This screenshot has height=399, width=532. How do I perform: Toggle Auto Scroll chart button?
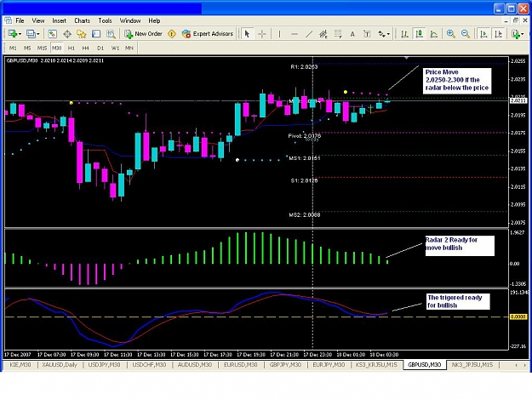[483, 34]
